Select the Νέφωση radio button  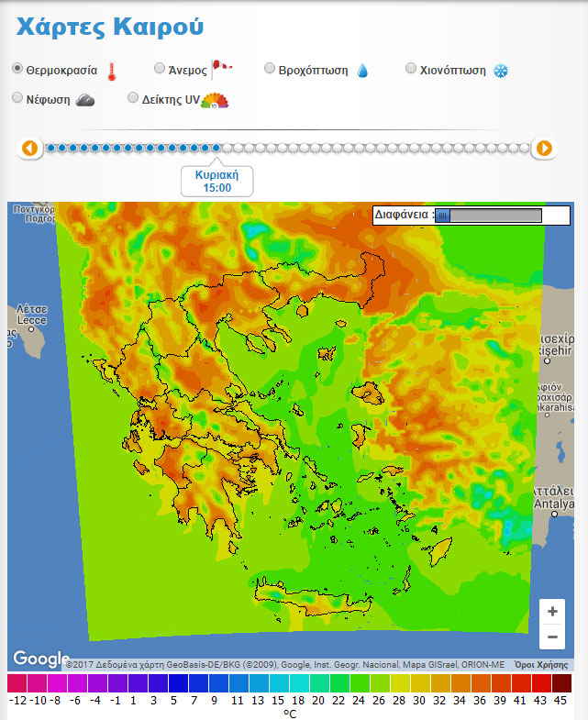[17, 98]
